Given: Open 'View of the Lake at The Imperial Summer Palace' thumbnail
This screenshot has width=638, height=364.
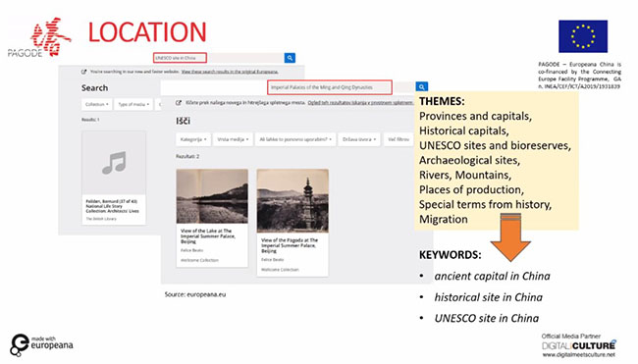Looking at the screenshot, I should (212, 196).
